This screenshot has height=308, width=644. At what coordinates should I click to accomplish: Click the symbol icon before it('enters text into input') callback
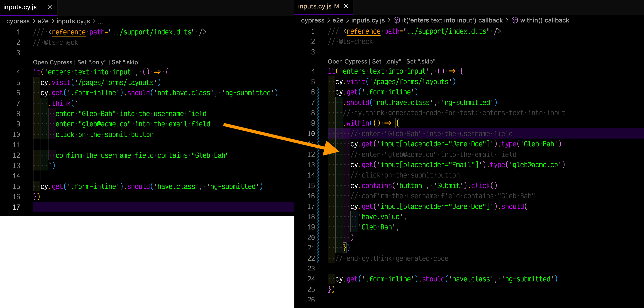click(x=397, y=20)
